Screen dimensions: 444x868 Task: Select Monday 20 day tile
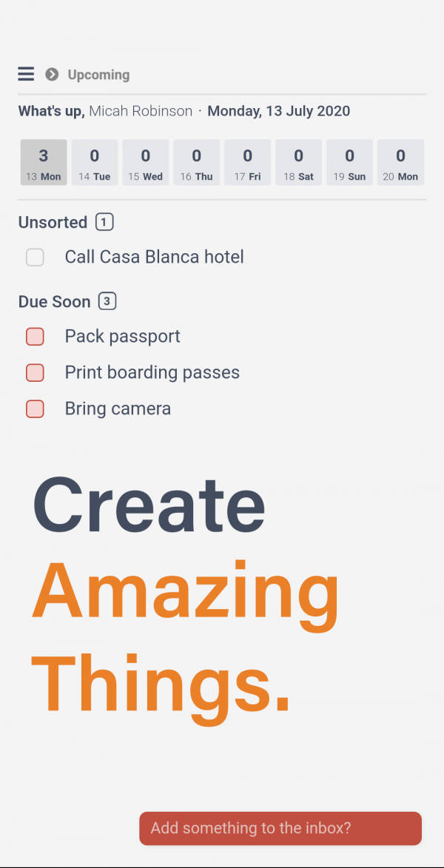(x=401, y=163)
